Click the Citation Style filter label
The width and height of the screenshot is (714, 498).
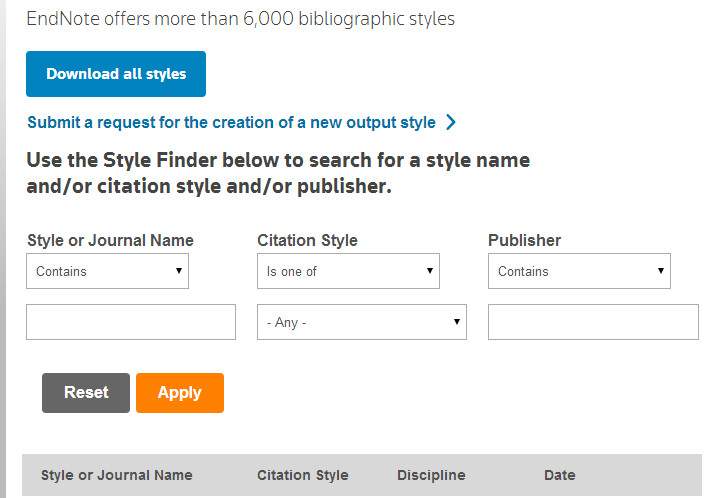(x=307, y=240)
